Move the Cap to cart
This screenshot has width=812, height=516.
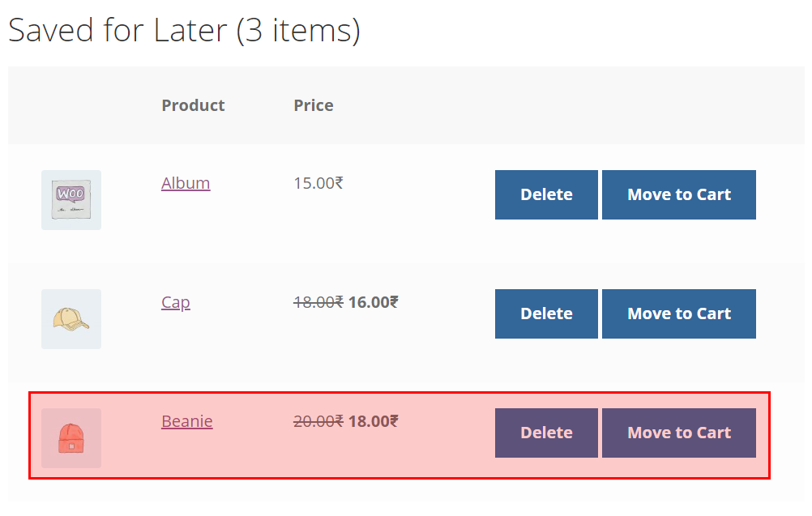click(679, 313)
